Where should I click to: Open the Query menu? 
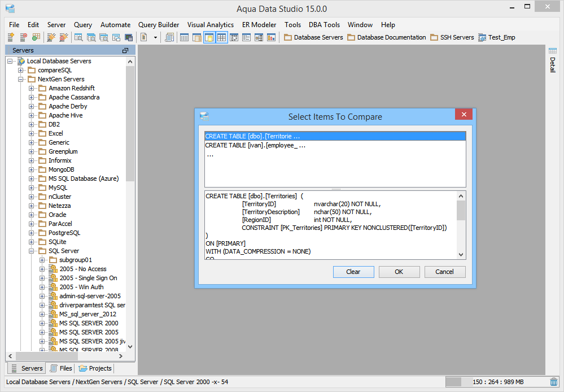pos(83,25)
